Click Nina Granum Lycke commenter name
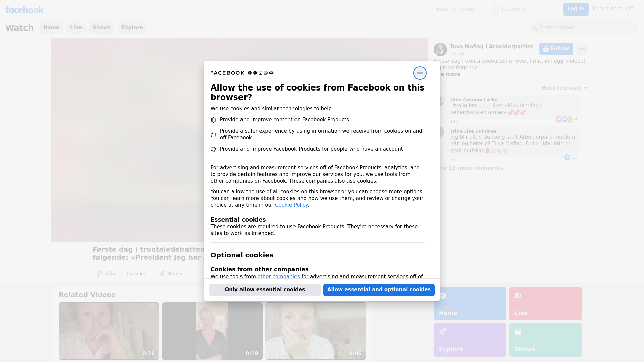This screenshot has width=644, height=362. point(474,100)
